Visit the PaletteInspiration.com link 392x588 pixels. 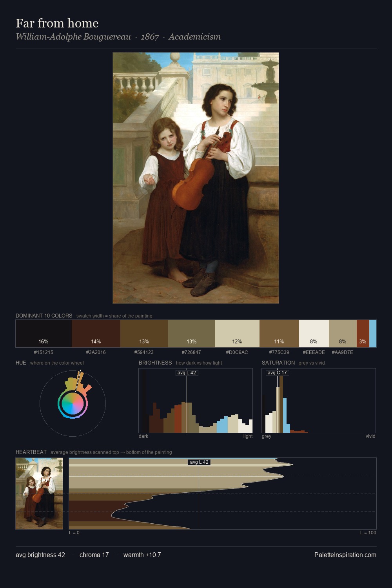pos(345,555)
